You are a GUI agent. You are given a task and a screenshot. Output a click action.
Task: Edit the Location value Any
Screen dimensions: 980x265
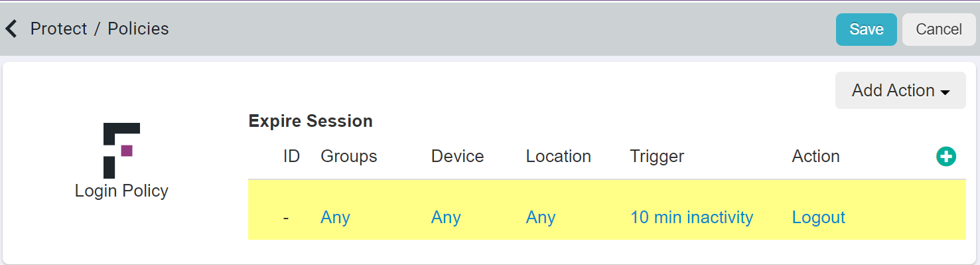[x=541, y=218]
